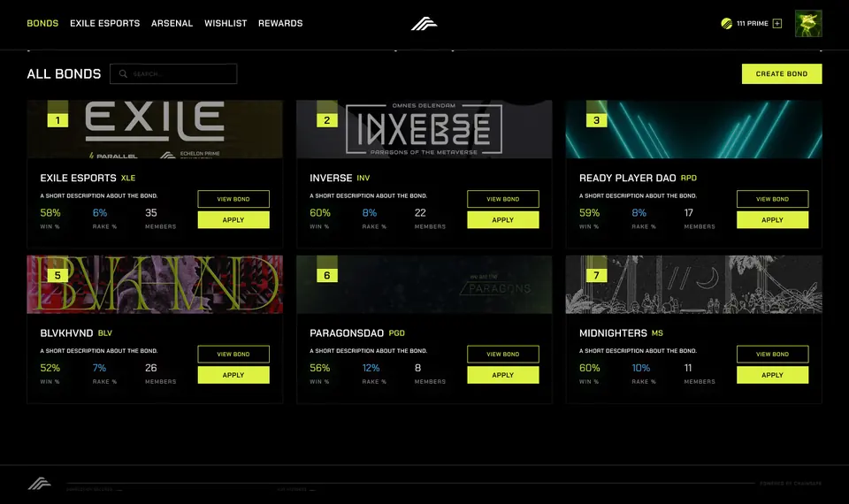The image size is (849, 504).
Task: Switch to the Arsenal tab
Action: click(x=172, y=23)
